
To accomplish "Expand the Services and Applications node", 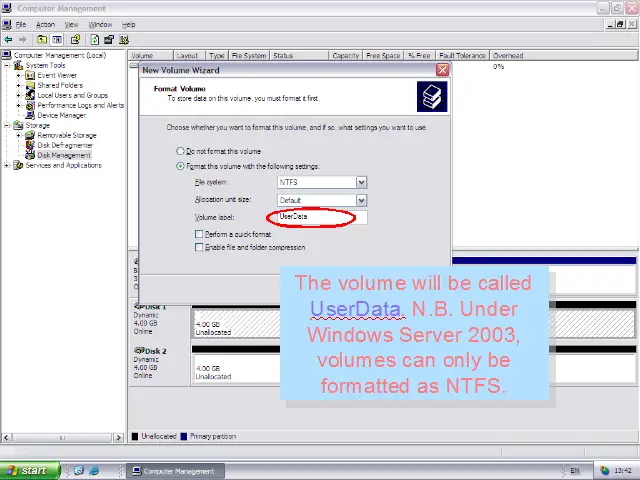I will pos(7,165).
